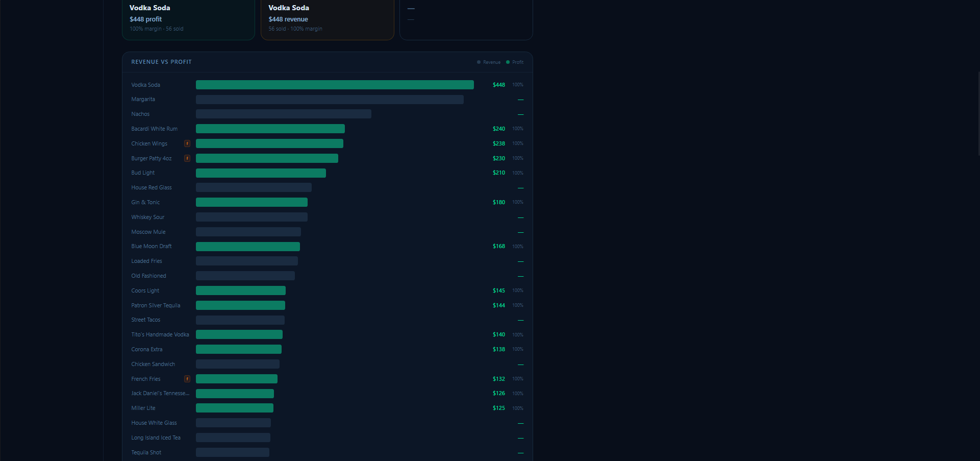
Task: Select the Gin & Tonic row label
Action: click(145, 203)
